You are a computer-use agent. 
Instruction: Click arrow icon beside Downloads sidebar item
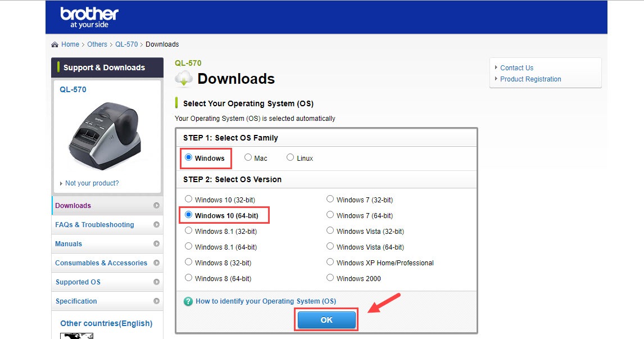click(x=156, y=206)
